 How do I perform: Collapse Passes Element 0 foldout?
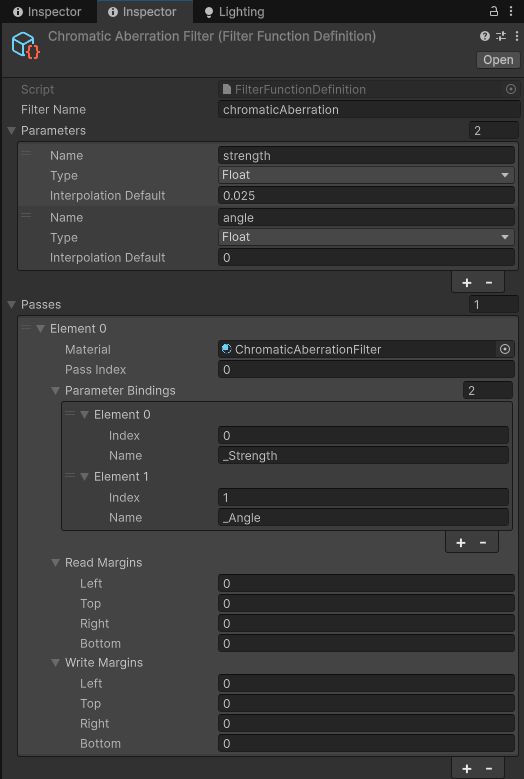41,328
